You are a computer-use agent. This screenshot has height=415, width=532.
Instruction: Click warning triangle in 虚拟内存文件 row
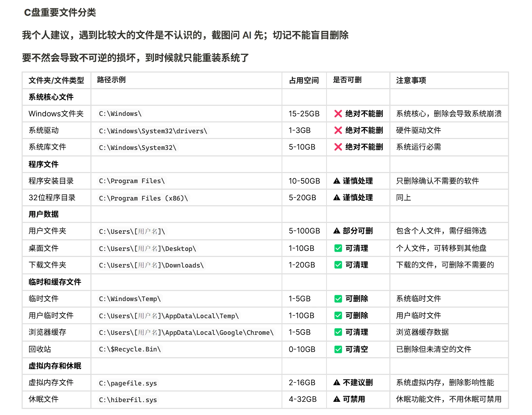pyautogui.click(x=337, y=383)
